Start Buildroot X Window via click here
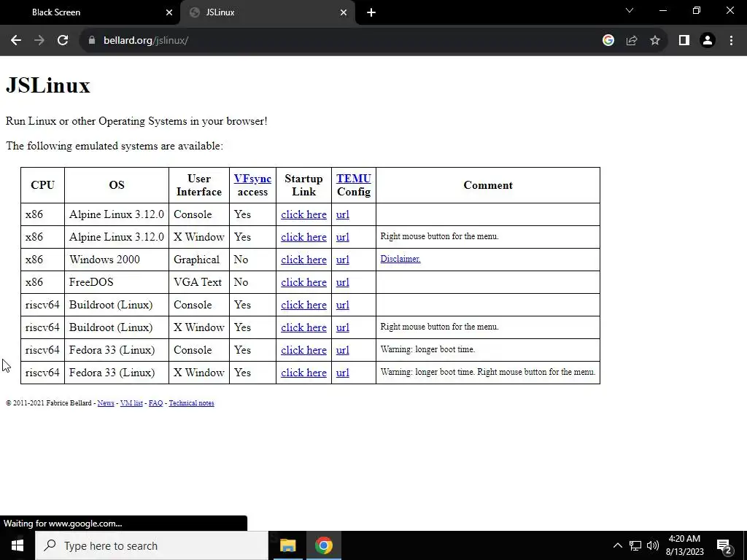Screen dimensions: 747x560 point(303,327)
